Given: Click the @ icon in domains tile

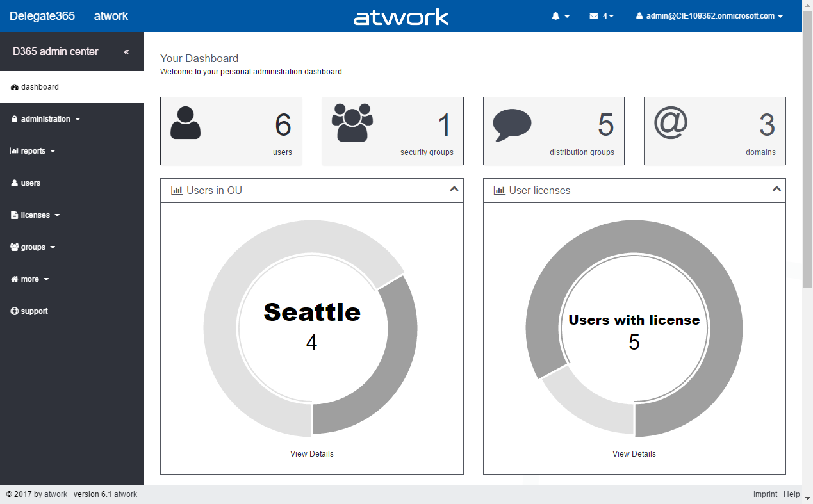Looking at the screenshot, I should [671, 122].
